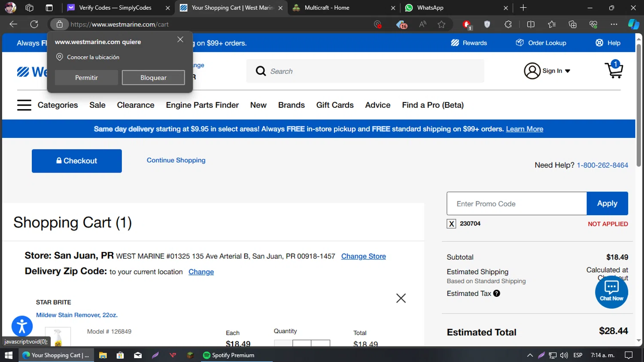Open Engine Parts Finder menu item
This screenshot has height=362, width=644.
(x=202, y=105)
